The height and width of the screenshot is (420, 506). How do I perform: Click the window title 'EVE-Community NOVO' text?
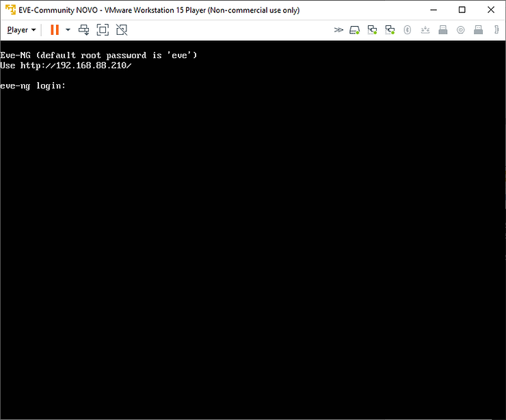coord(58,10)
